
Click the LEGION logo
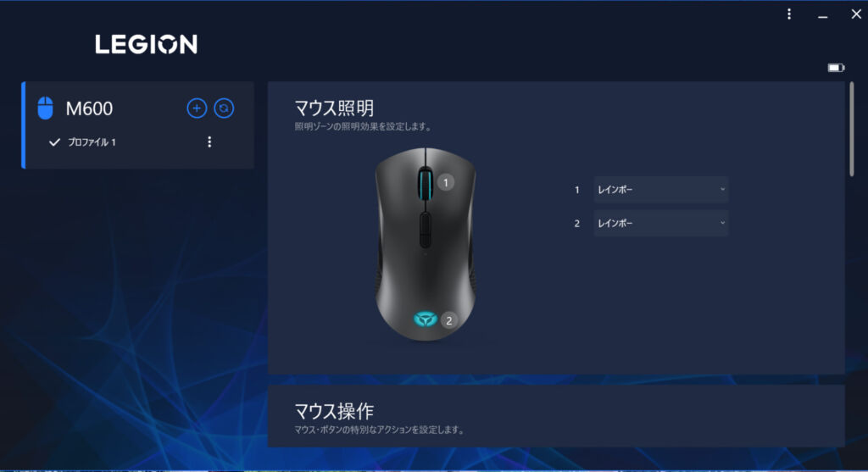(146, 44)
